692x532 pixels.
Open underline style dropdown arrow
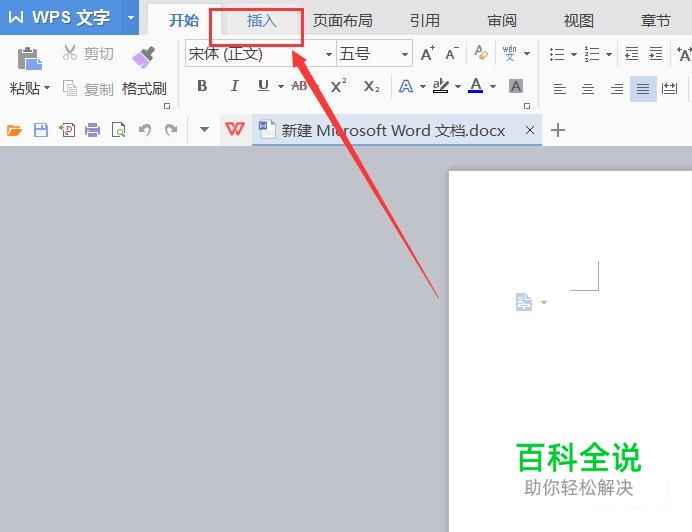[281, 87]
